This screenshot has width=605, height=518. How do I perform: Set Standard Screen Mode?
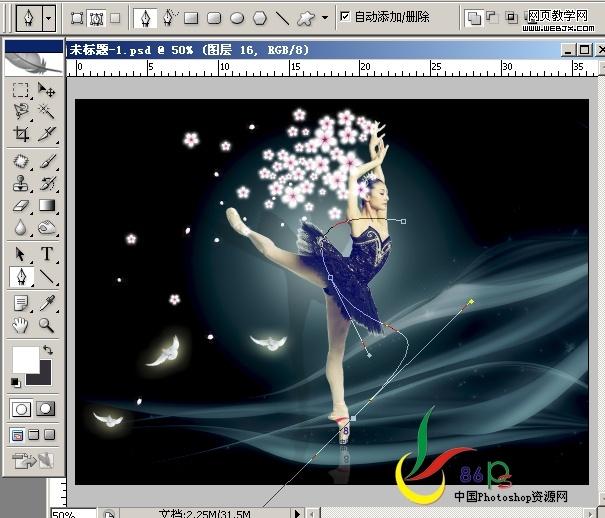tap(17, 435)
